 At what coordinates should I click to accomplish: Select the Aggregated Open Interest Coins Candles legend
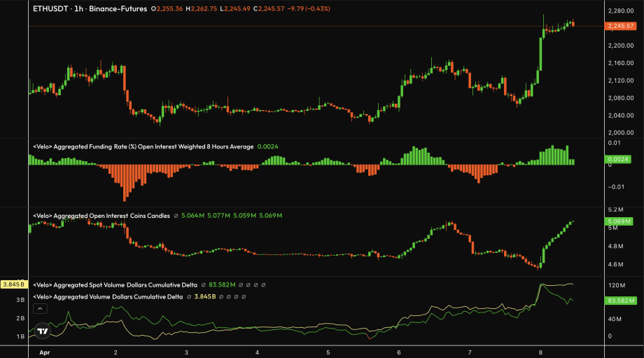pyautogui.click(x=101, y=216)
